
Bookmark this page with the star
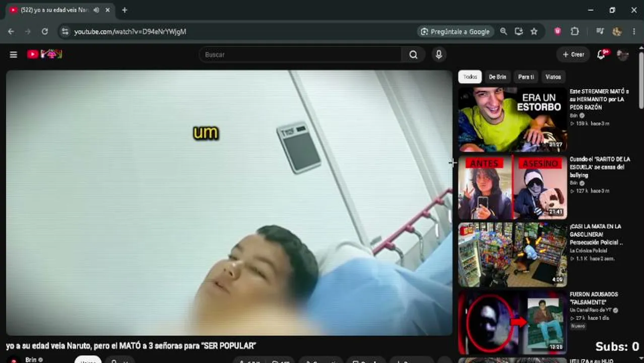[534, 31]
